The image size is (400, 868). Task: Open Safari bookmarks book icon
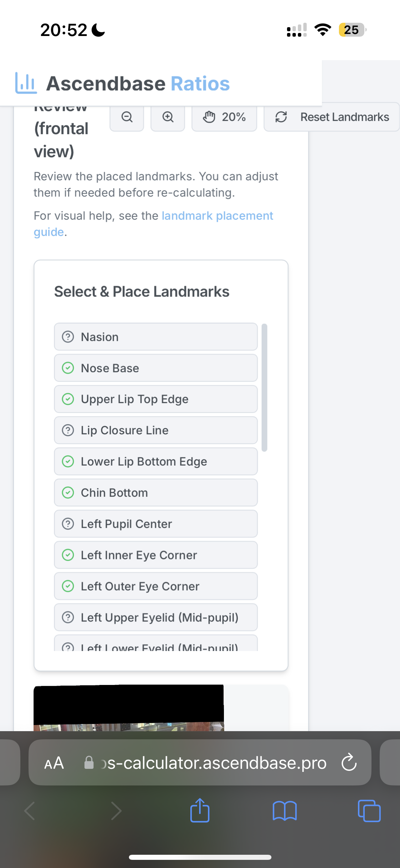point(285,811)
